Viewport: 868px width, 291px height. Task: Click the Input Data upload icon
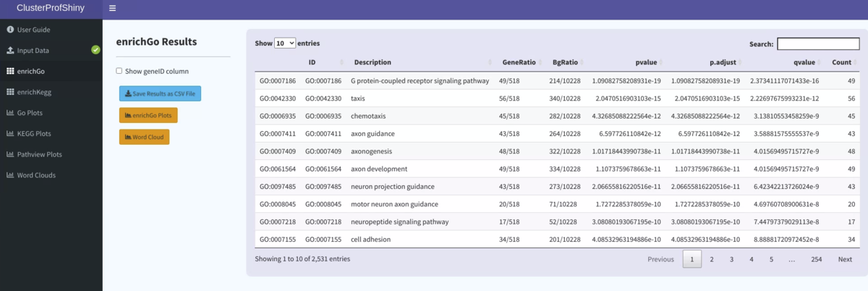pyautogui.click(x=10, y=51)
